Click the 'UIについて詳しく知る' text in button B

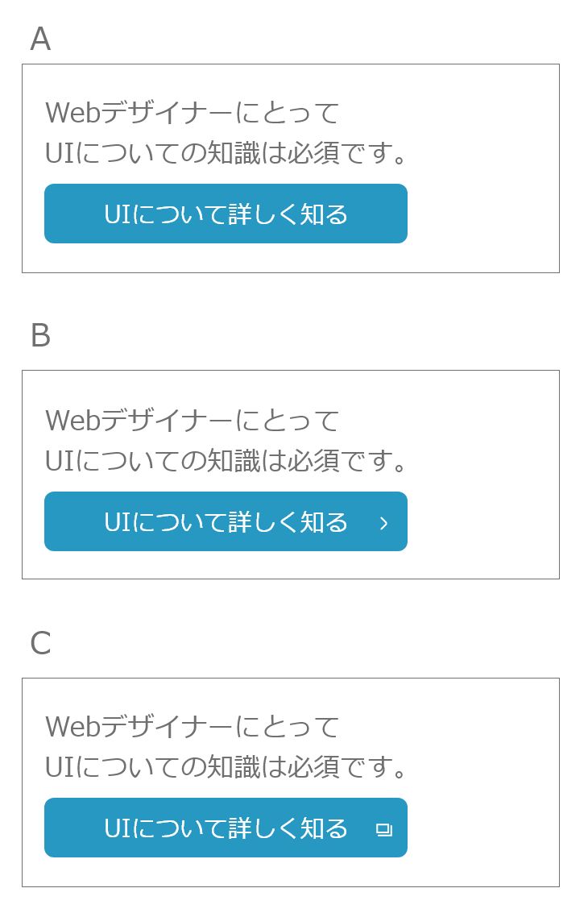(226, 521)
